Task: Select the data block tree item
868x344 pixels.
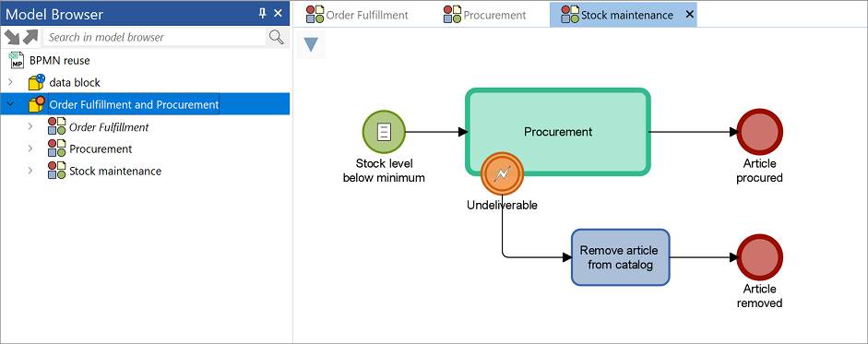Action: pos(75,82)
